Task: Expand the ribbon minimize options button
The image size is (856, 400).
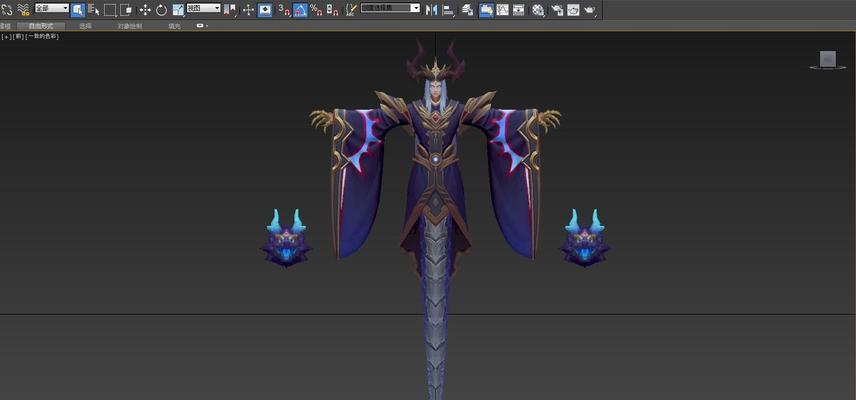Action: [202, 26]
